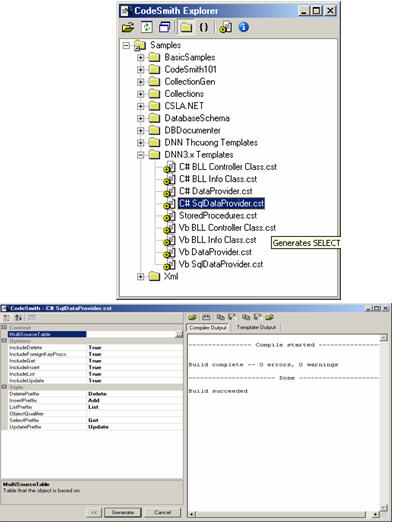Image resolution: width=395 pixels, height=525 pixels.
Task: Click the Vb BLL Controller Class.cst file icon
Action: click(x=169, y=228)
